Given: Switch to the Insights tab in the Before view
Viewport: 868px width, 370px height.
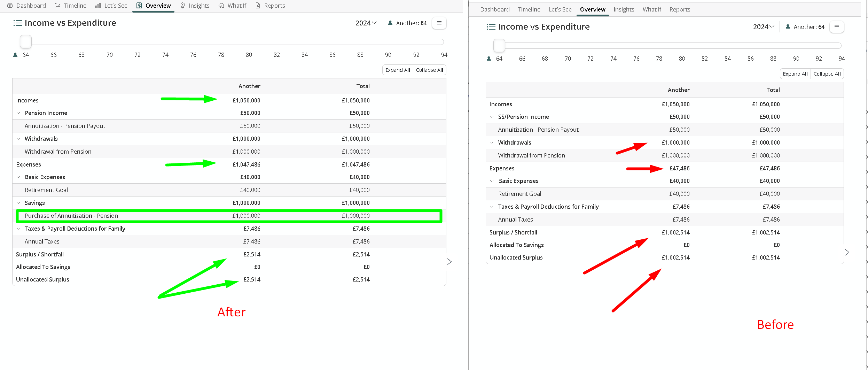Looking at the screenshot, I should pyautogui.click(x=624, y=9).
